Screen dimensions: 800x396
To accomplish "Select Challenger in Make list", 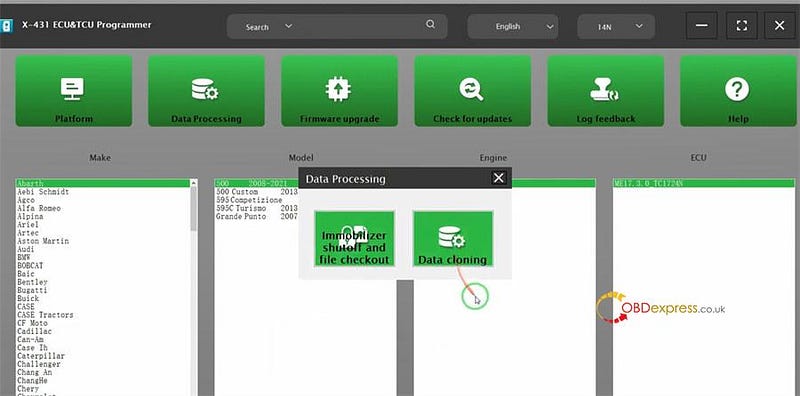I will pos(103,364).
